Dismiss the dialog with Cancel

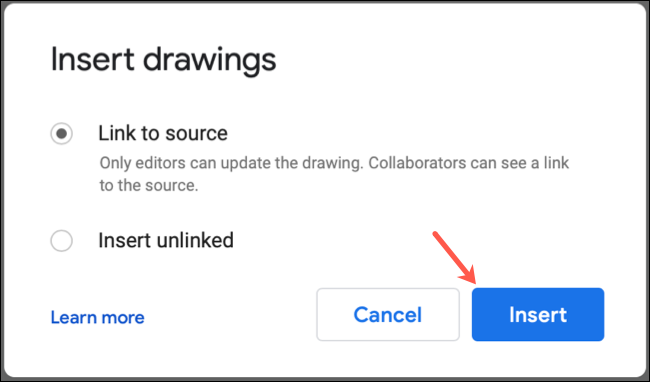coord(388,314)
